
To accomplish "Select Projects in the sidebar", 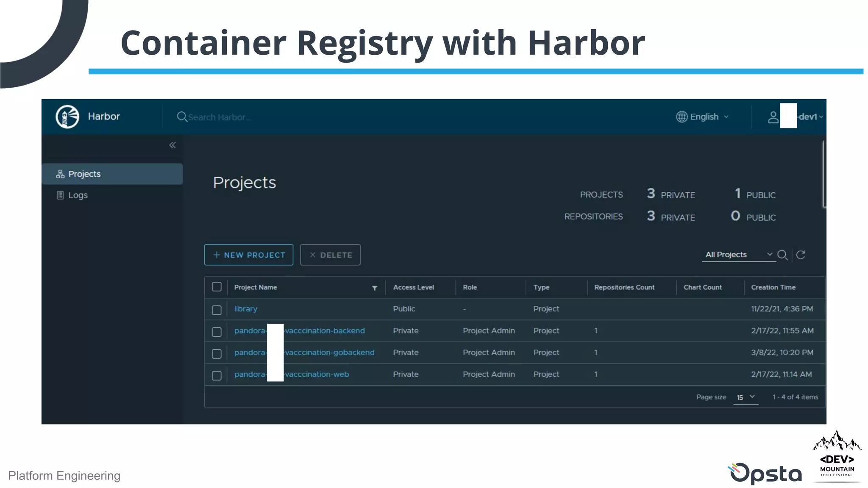I will 112,174.
